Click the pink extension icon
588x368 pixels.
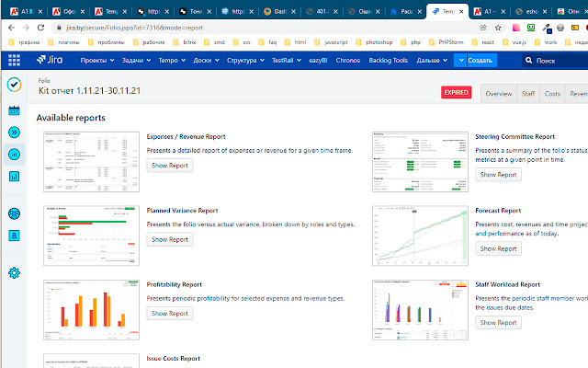pos(516,28)
